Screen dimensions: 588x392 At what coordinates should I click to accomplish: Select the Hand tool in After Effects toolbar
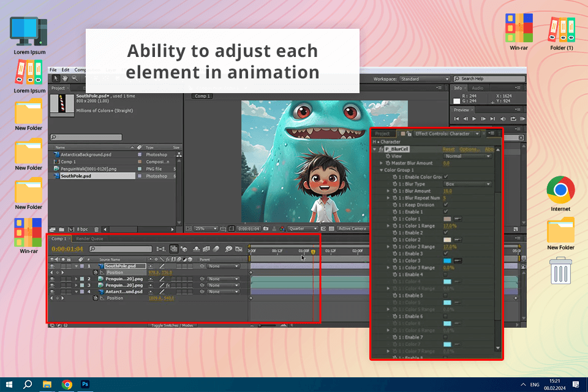coord(65,78)
